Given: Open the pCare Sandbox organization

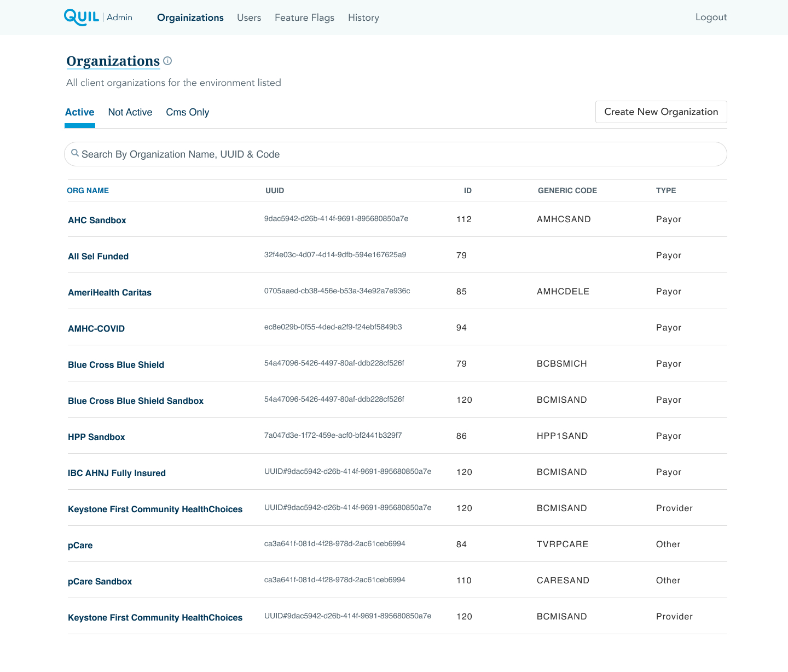Looking at the screenshot, I should [x=100, y=581].
